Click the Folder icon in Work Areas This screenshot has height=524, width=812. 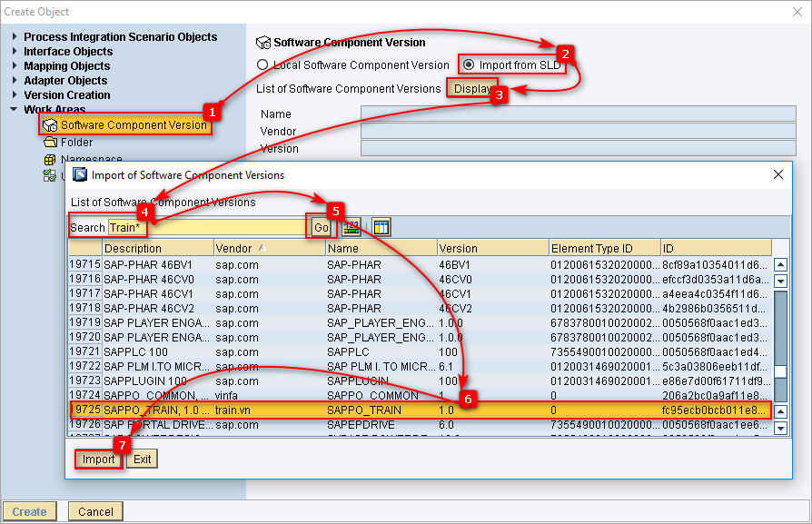click(x=50, y=143)
